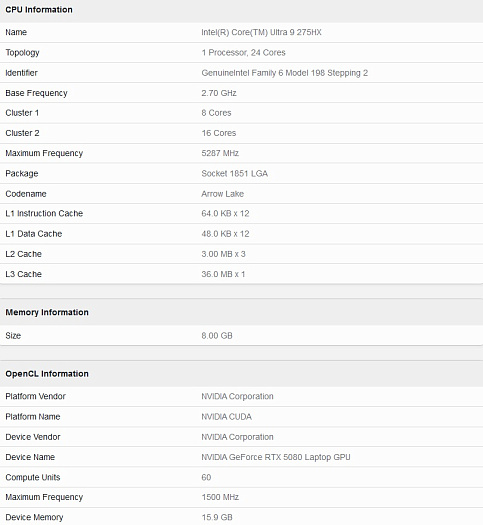Select the 5287 MHz maximum frequency value
483x525 pixels.
pos(220,153)
